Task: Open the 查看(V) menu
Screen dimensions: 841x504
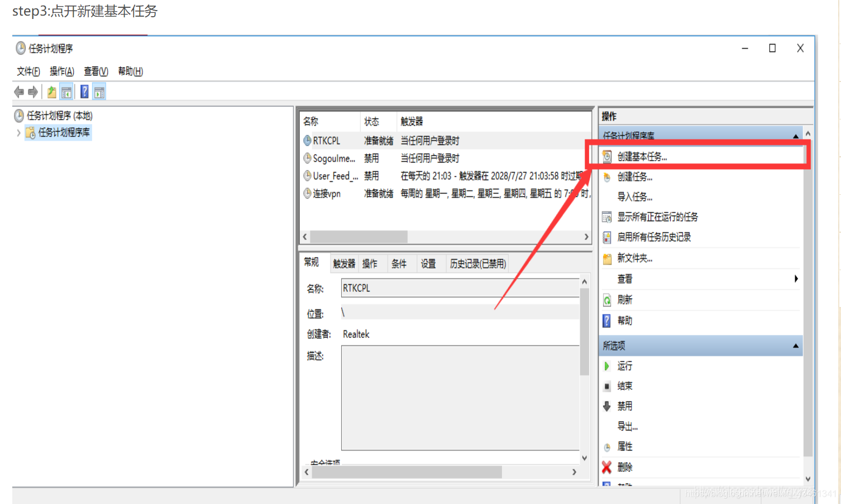Action: pyautogui.click(x=96, y=71)
